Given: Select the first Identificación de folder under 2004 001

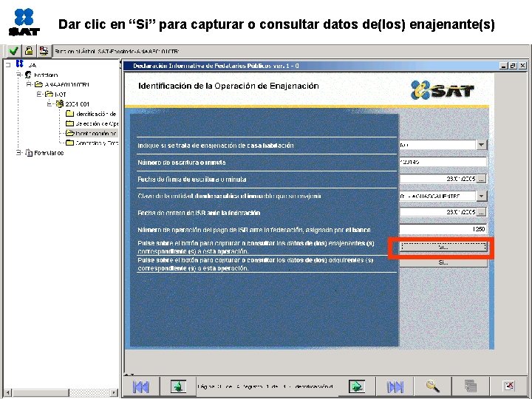Looking at the screenshot, I should [x=91, y=114].
